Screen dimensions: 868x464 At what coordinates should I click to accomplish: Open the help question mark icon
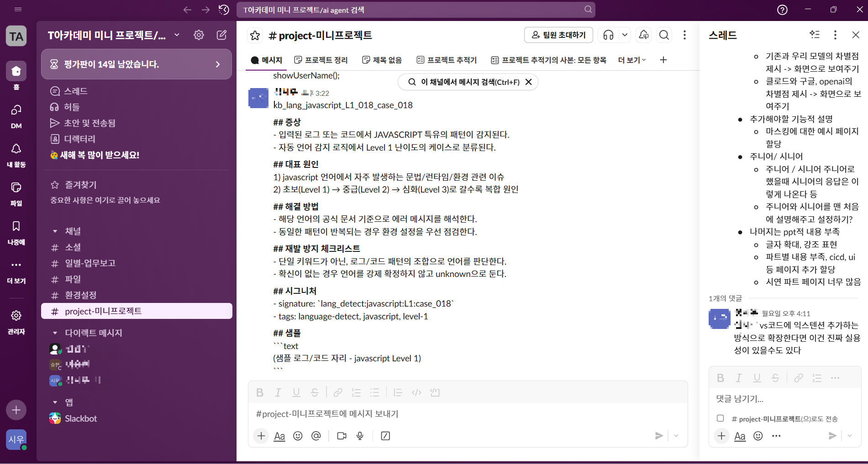pyautogui.click(x=782, y=10)
